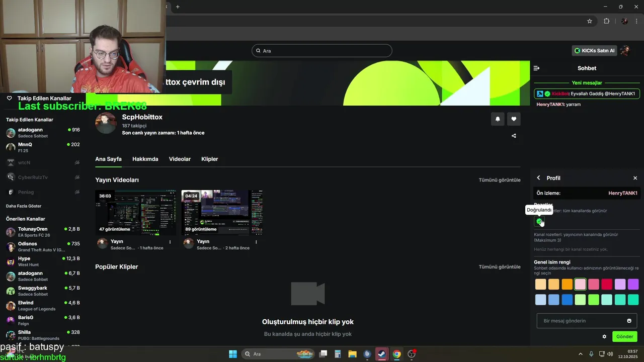Switch to the Ana Sayfa tab
The width and height of the screenshot is (644, 362).
click(x=108, y=159)
